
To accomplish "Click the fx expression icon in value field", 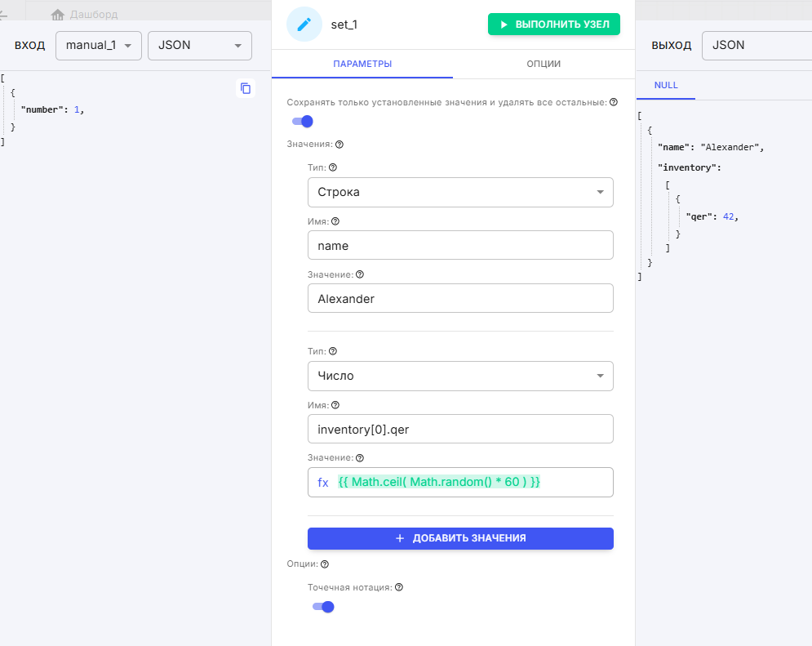I will click(x=323, y=483).
